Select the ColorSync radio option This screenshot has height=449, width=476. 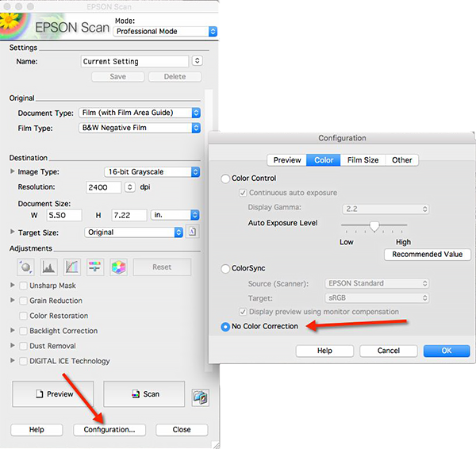point(226,269)
